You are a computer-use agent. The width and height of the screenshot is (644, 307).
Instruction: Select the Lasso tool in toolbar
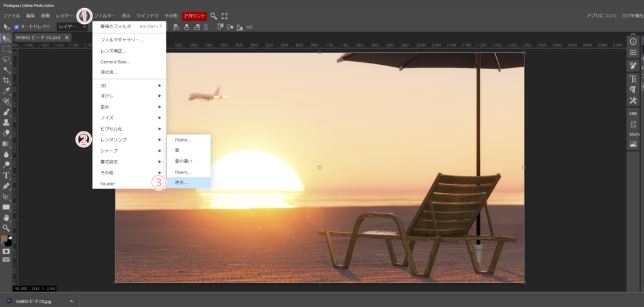[6, 59]
